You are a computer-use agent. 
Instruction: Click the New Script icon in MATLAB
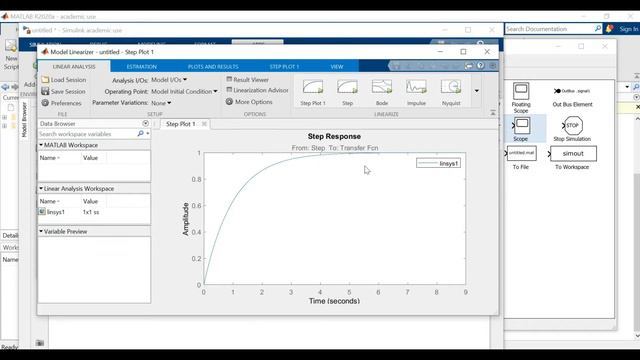pyautogui.click(x=11, y=46)
